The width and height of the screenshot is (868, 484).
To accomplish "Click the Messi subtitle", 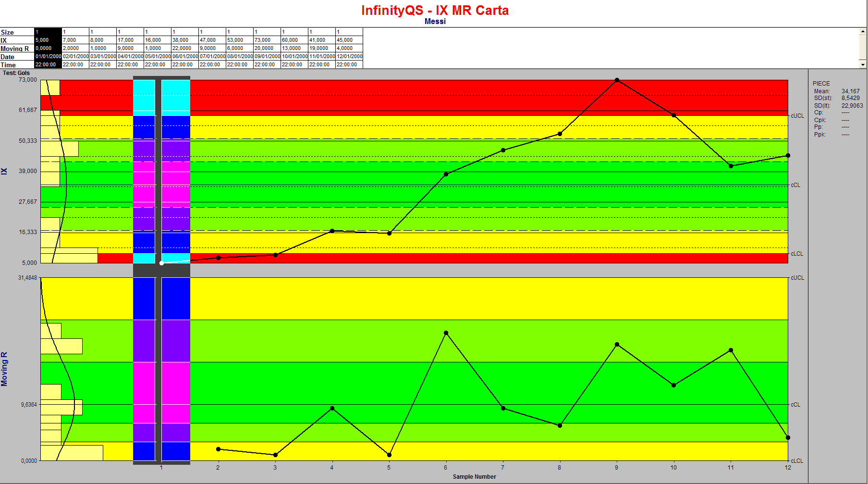I will (435, 22).
